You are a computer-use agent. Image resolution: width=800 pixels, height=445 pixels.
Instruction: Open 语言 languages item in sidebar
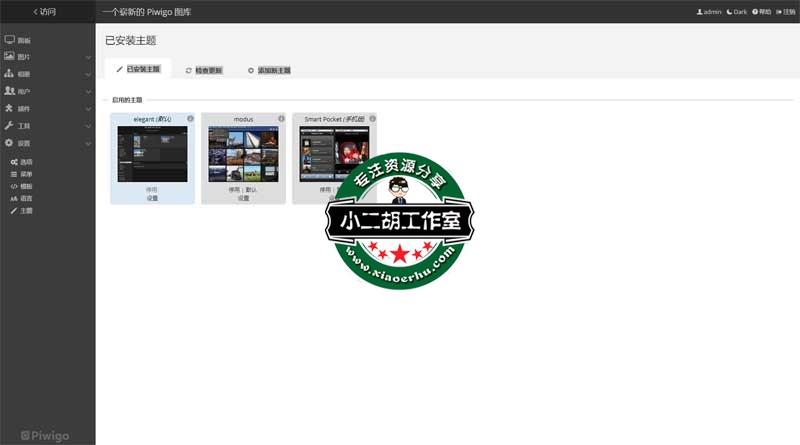(x=22, y=198)
